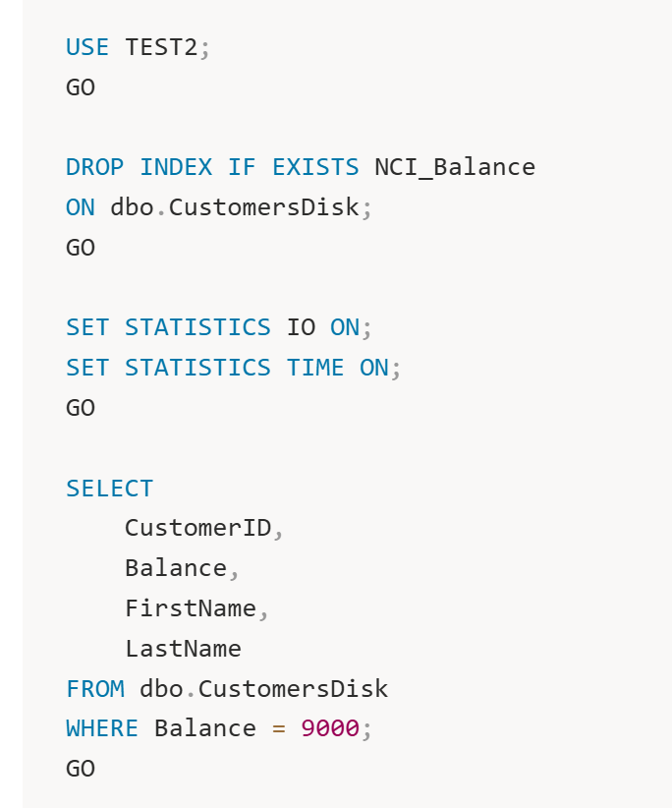Click the final GO statement
Viewport: 672px width, 808px height.
(81, 769)
